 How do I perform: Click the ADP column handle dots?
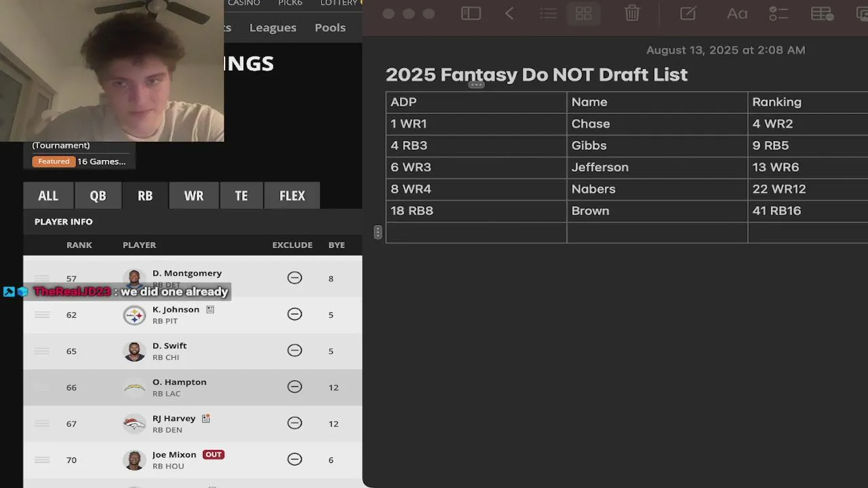pyautogui.click(x=476, y=85)
